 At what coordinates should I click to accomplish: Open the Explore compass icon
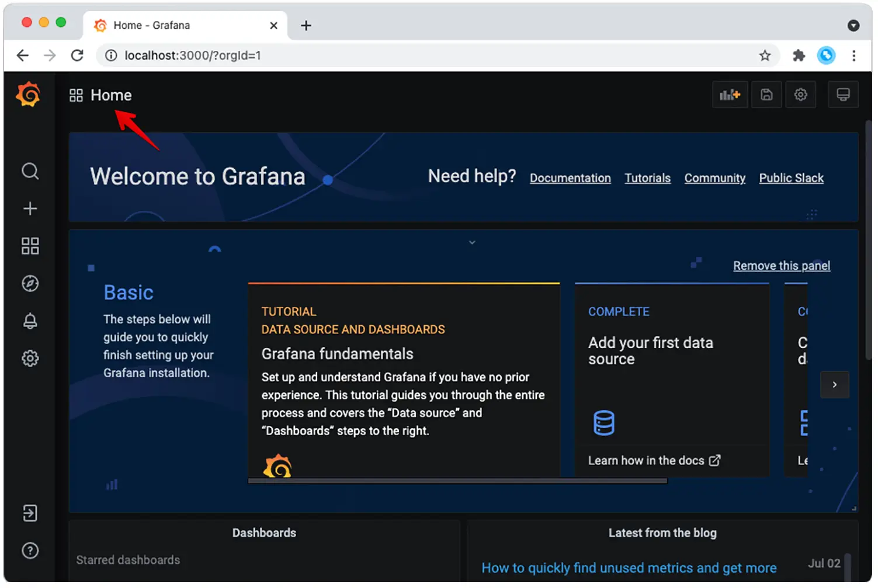(30, 284)
